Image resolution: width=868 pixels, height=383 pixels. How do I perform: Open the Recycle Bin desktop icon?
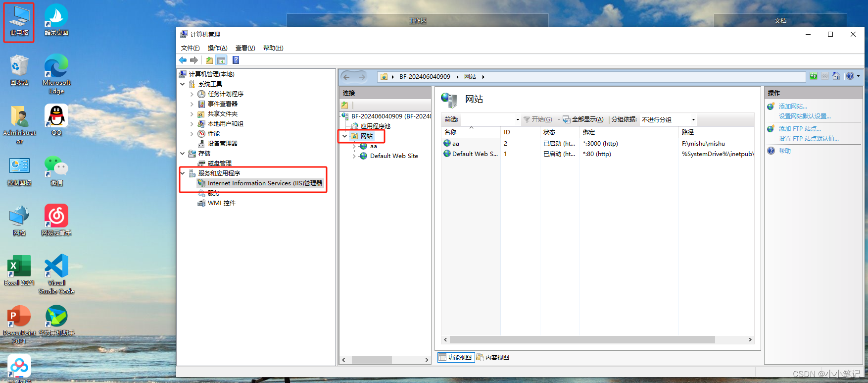pos(19,70)
